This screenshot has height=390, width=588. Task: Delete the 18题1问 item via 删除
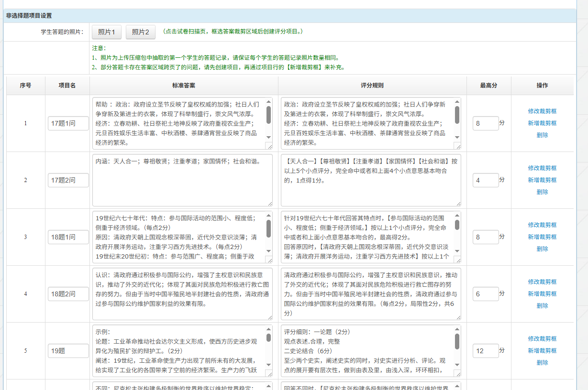click(x=542, y=249)
